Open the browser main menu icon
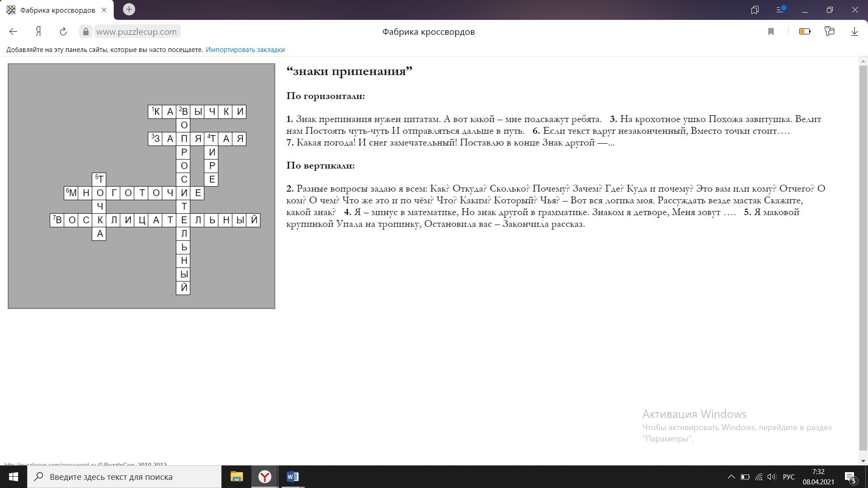 780,9
